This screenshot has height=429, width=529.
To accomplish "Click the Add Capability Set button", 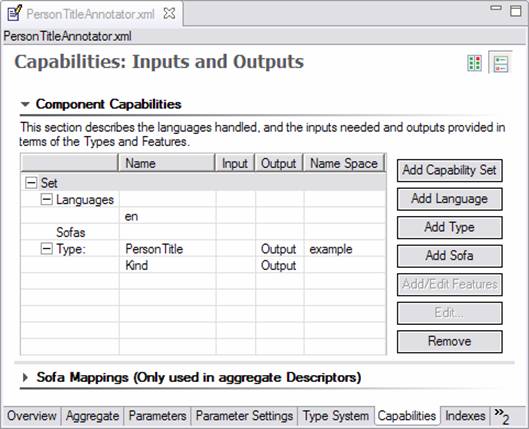I will [x=450, y=170].
